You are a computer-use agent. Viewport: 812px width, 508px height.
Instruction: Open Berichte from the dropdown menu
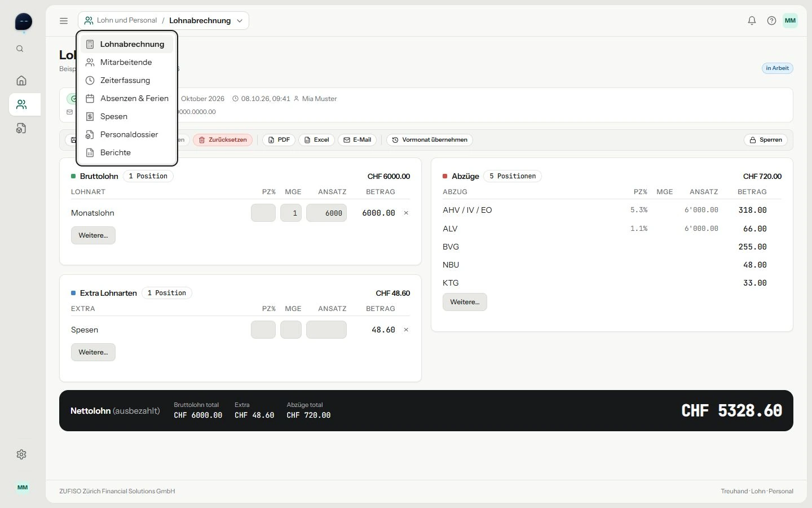tap(127, 152)
